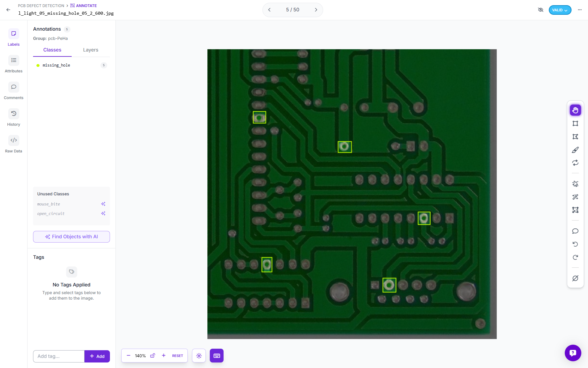Select the bounding box tool
Screen dimensions: 588x368
pyautogui.click(x=575, y=124)
